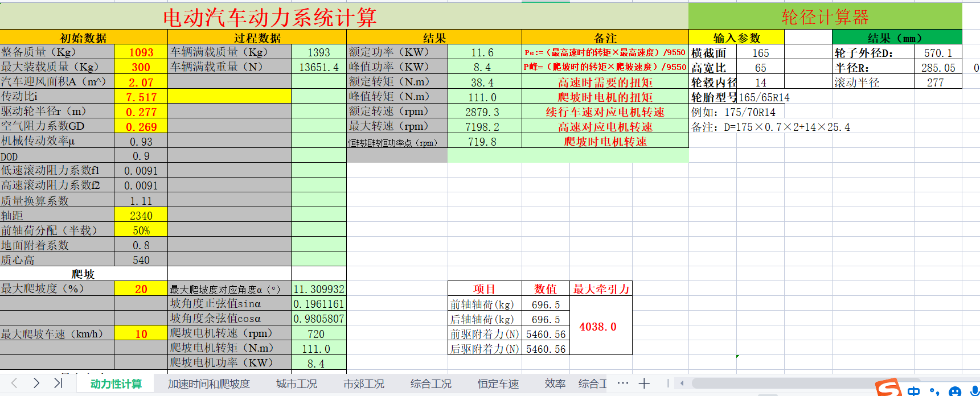
Task: Go to the next sheet arrow
Action: [x=36, y=383]
